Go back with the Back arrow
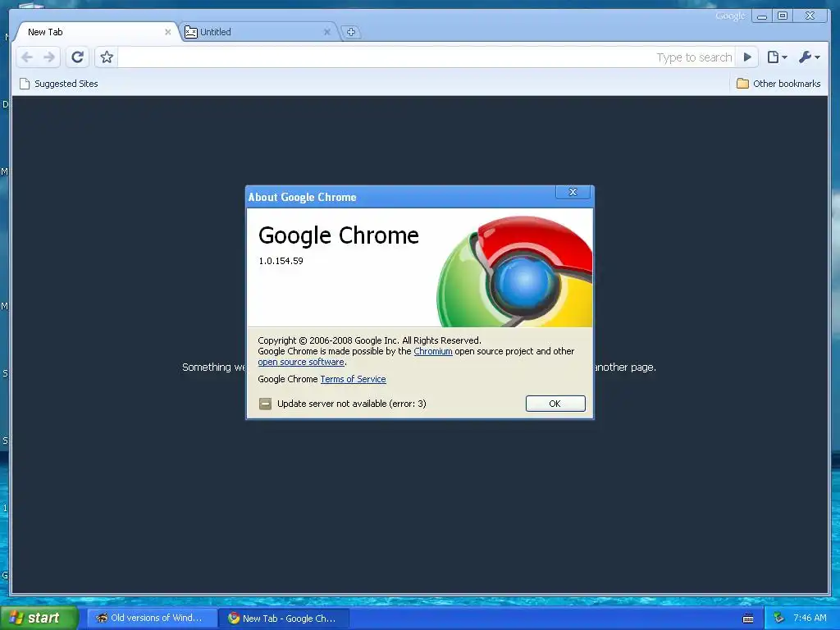 point(27,57)
